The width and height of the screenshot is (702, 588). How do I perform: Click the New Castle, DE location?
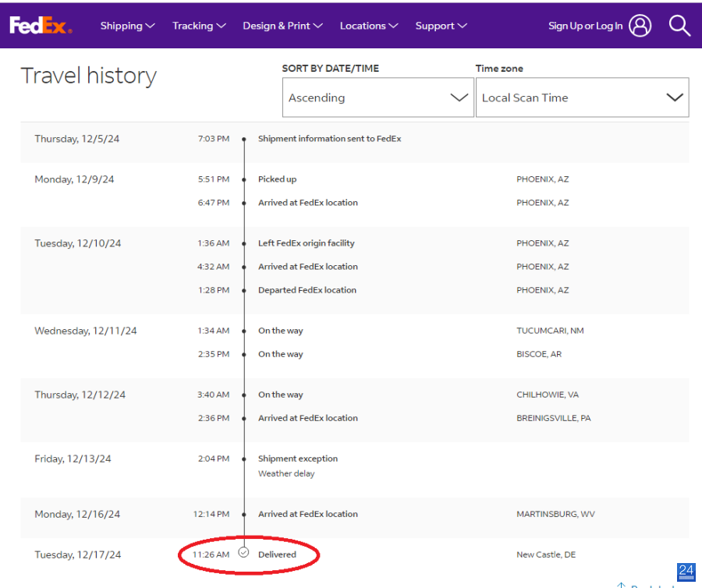tap(546, 554)
